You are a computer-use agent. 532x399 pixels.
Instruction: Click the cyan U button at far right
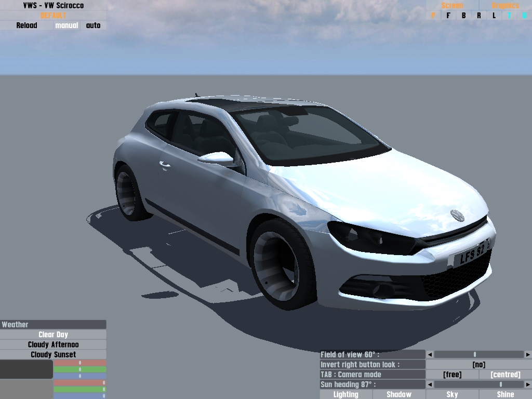(525, 16)
